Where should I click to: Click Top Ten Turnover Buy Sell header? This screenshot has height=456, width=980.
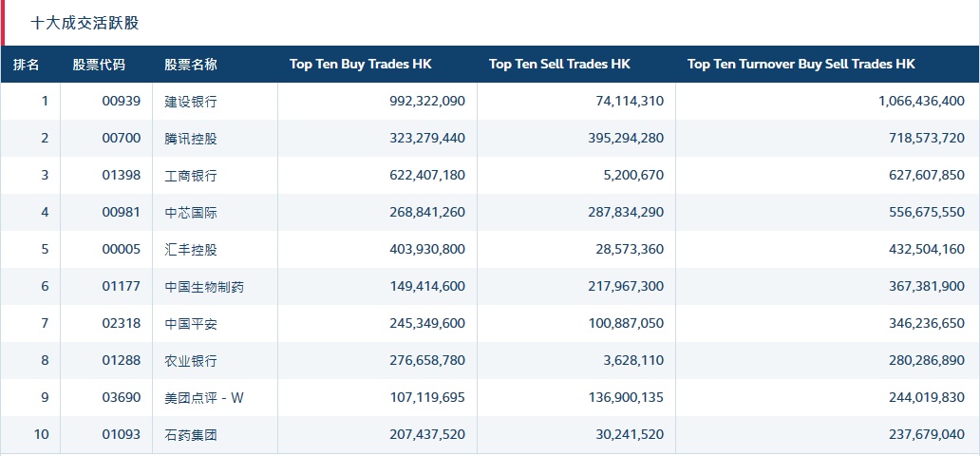pyautogui.click(x=801, y=65)
